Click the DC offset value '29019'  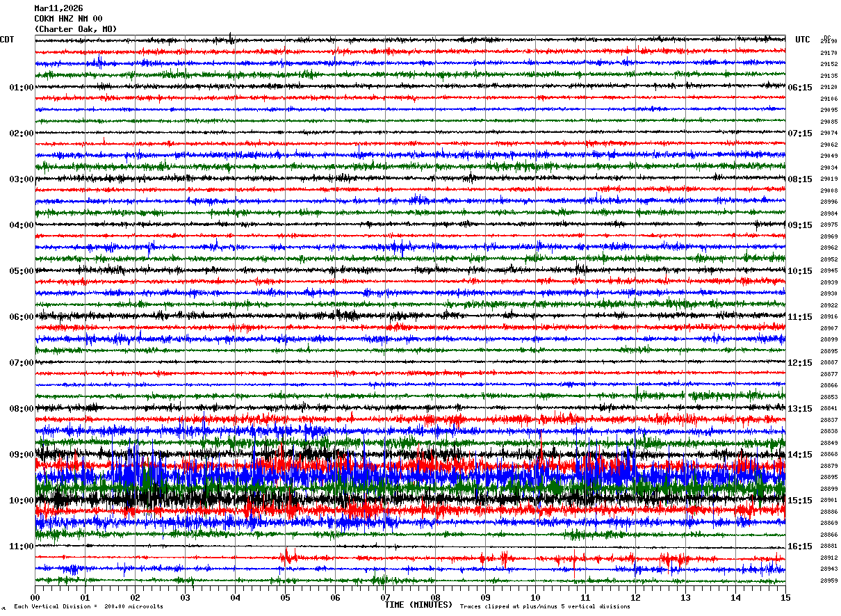coord(829,179)
